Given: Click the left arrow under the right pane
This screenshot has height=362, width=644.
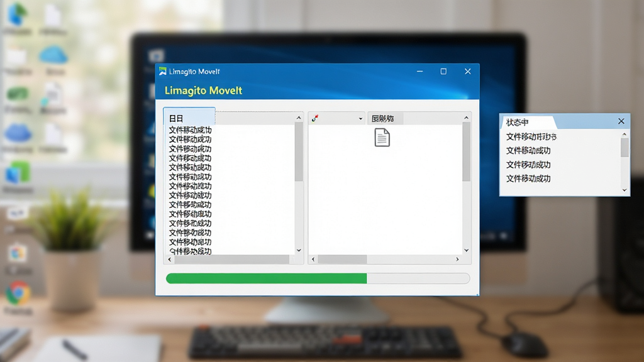Looking at the screenshot, I should coord(313,260).
